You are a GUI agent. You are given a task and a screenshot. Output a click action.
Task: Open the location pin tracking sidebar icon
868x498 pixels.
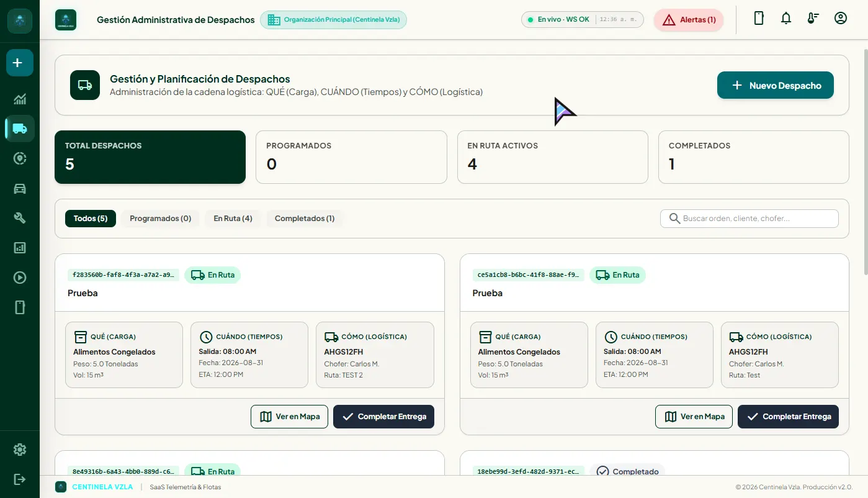[x=20, y=158]
